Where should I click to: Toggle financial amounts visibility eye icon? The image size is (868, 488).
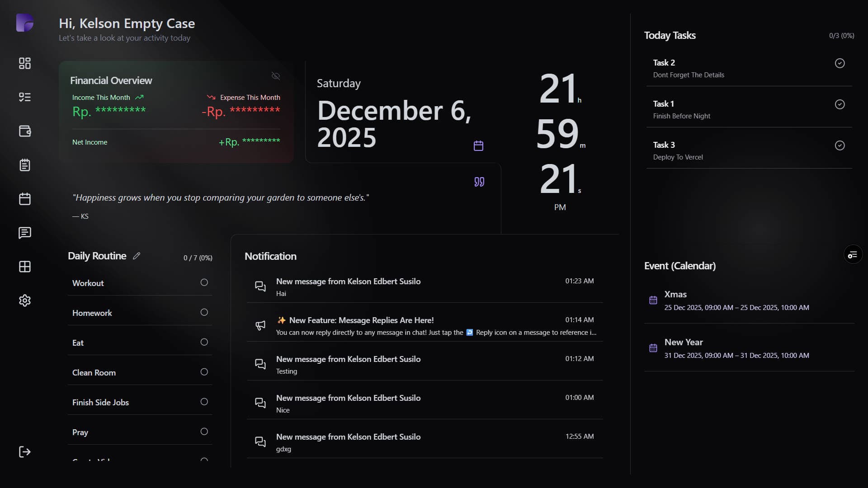point(276,76)
